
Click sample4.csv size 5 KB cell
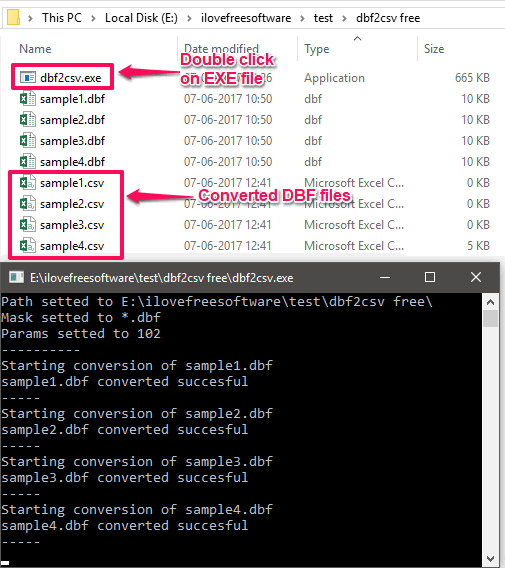pyautogui.click(x=478, y=246)
